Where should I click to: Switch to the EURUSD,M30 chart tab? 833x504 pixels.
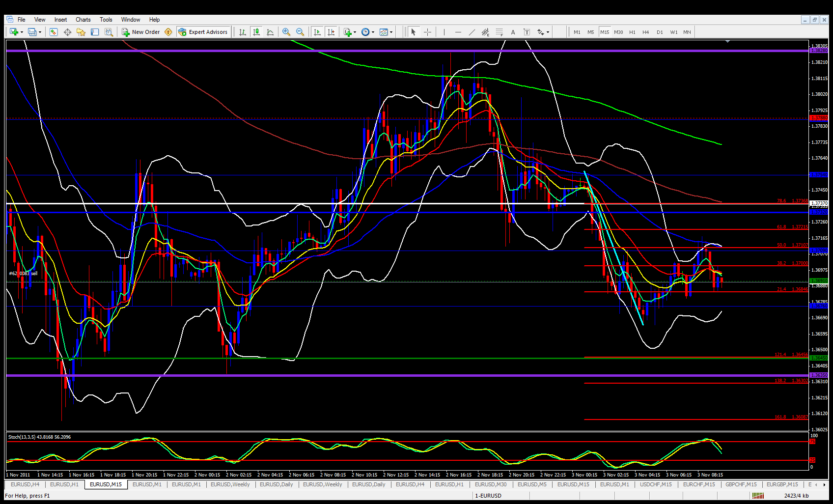(491, 484)
